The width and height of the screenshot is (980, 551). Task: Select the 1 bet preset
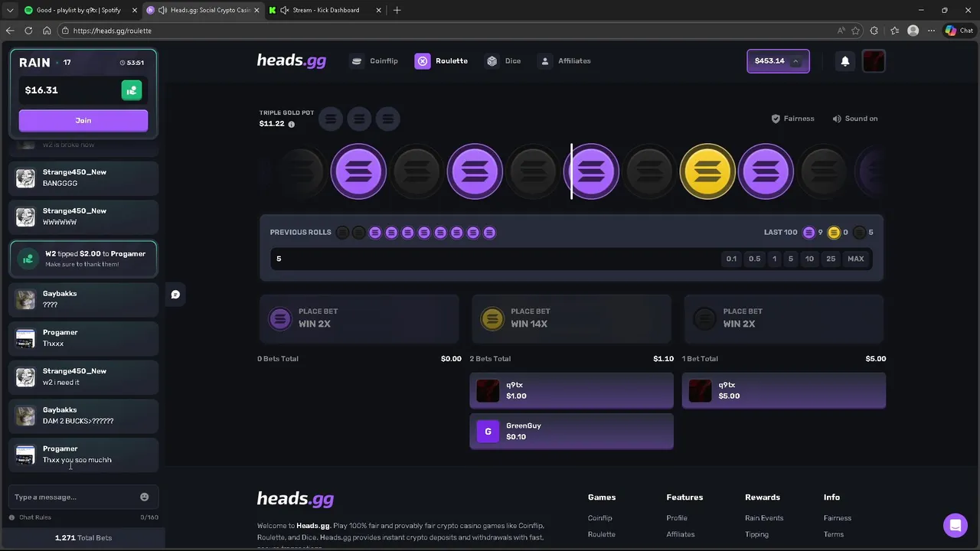[774, 259]
